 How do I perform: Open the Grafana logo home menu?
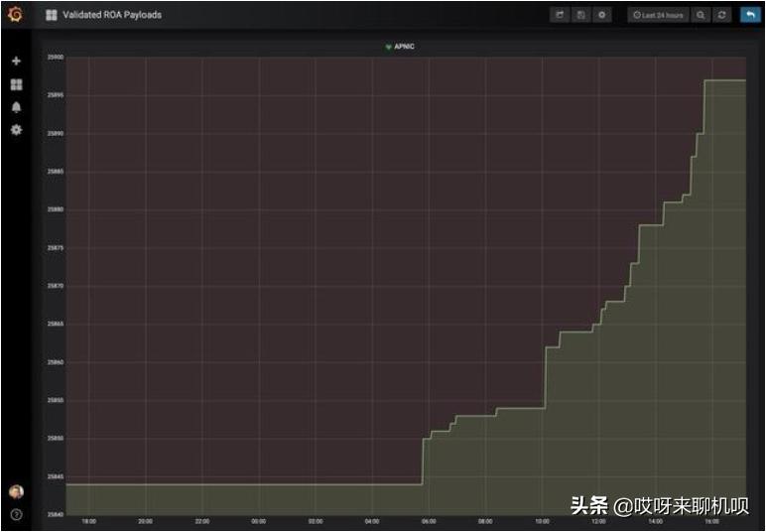[15, 15]
